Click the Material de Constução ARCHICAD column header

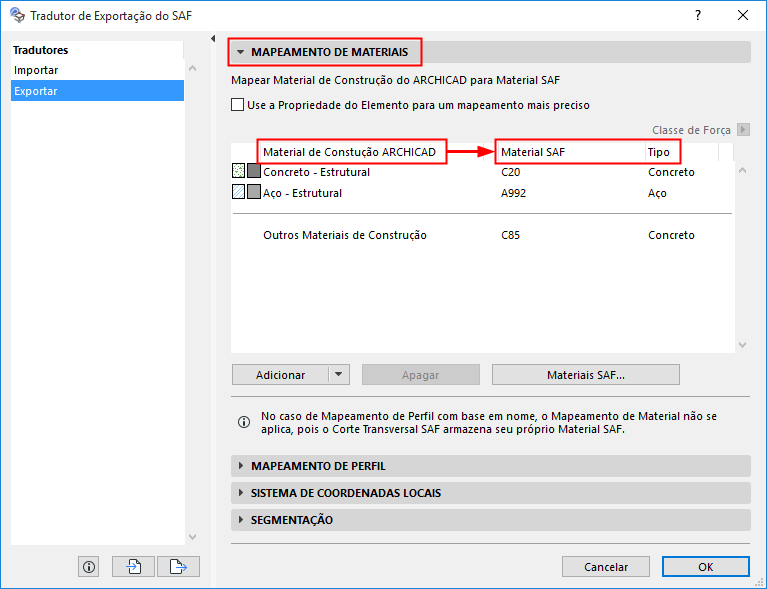pos(349,152)
